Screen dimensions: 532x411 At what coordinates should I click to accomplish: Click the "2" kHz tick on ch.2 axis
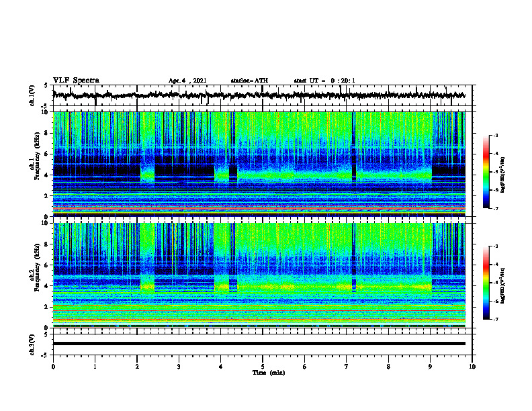47,307
